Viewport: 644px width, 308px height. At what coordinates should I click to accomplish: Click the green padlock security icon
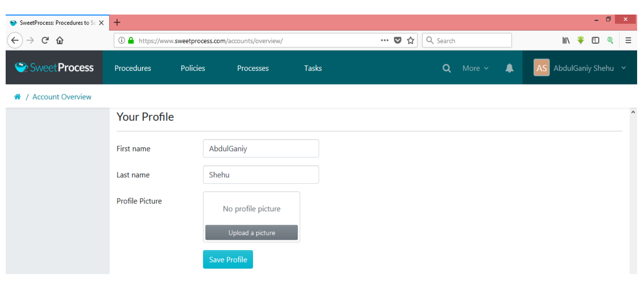[131, 40]
